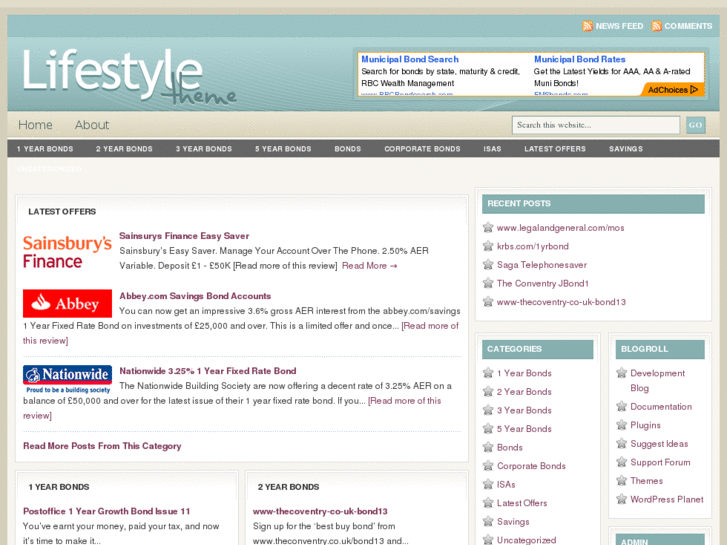Click star icon beside Documentation link
The width and height of the screenshot is (727, 545).
click(621, 406)
